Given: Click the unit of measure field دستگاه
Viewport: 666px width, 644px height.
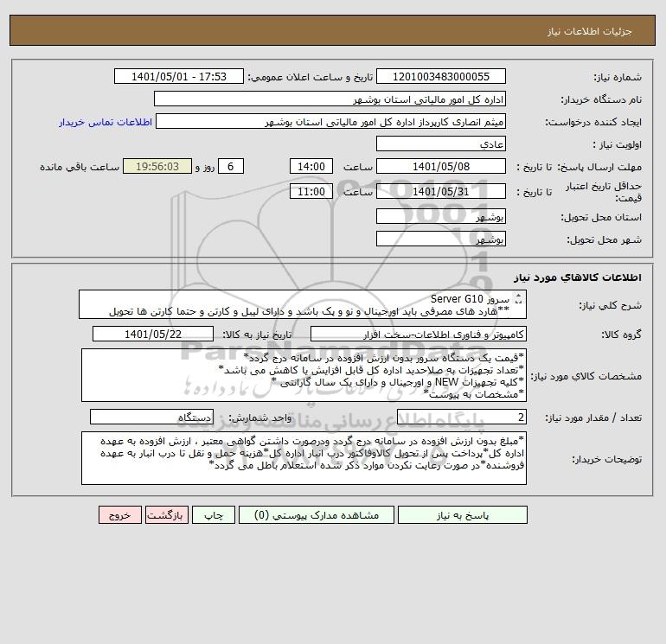Looking at the screenshot, I should [151, 417].
